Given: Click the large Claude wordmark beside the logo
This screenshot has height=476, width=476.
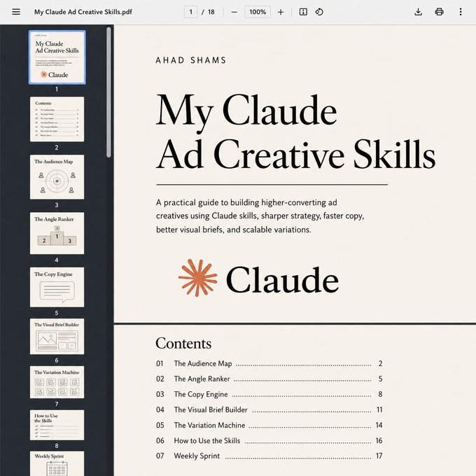Looking at the screenshot, I should (282, 279).
